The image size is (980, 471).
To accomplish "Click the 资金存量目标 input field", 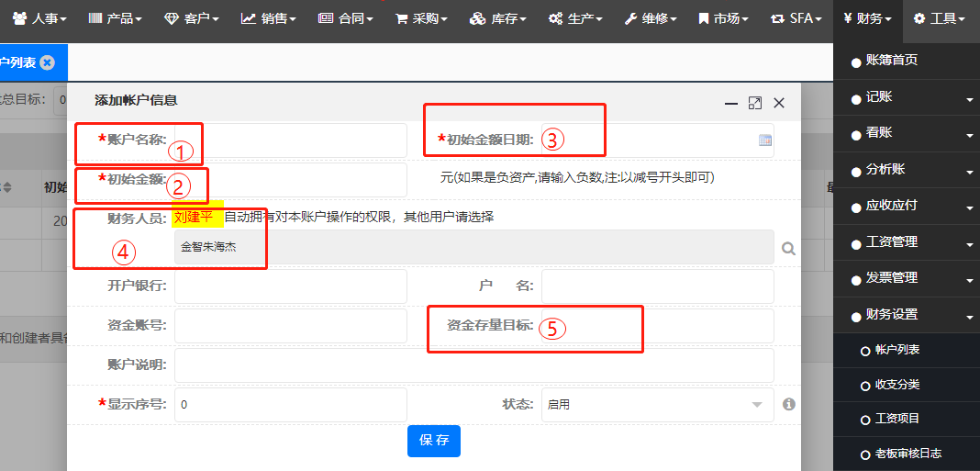I will 658,326.
